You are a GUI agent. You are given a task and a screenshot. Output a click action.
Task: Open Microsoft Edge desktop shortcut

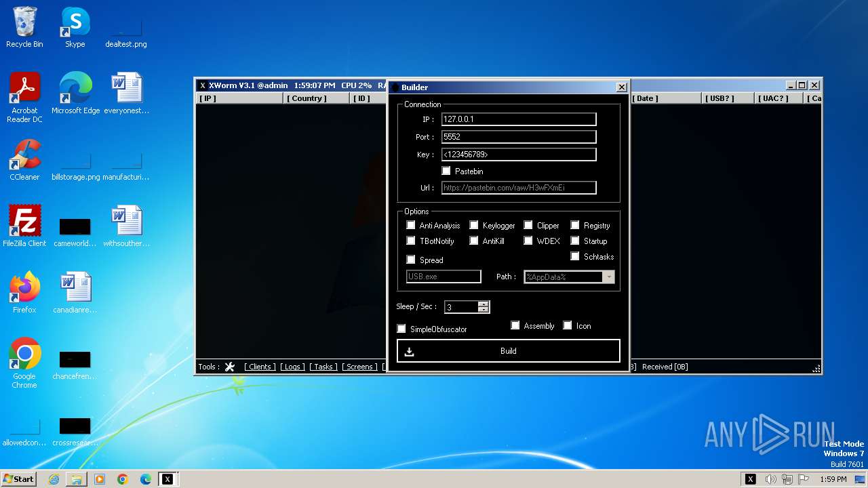(75, 94)
